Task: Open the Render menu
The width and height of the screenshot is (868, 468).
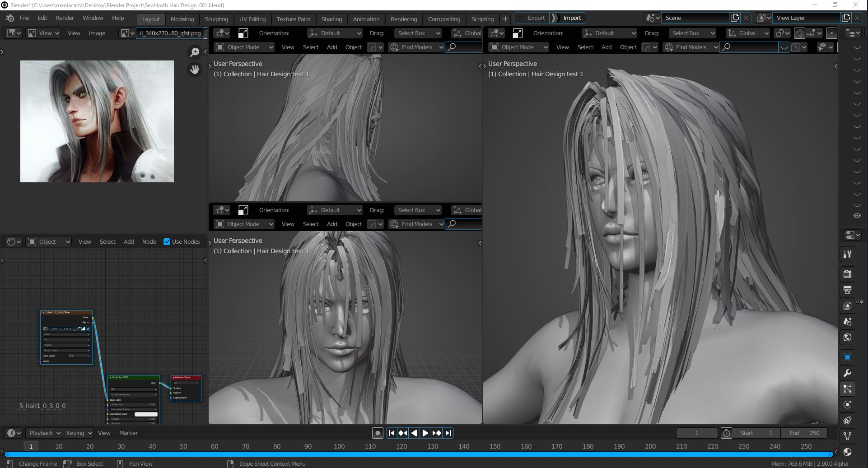Action: coord(65,18)
